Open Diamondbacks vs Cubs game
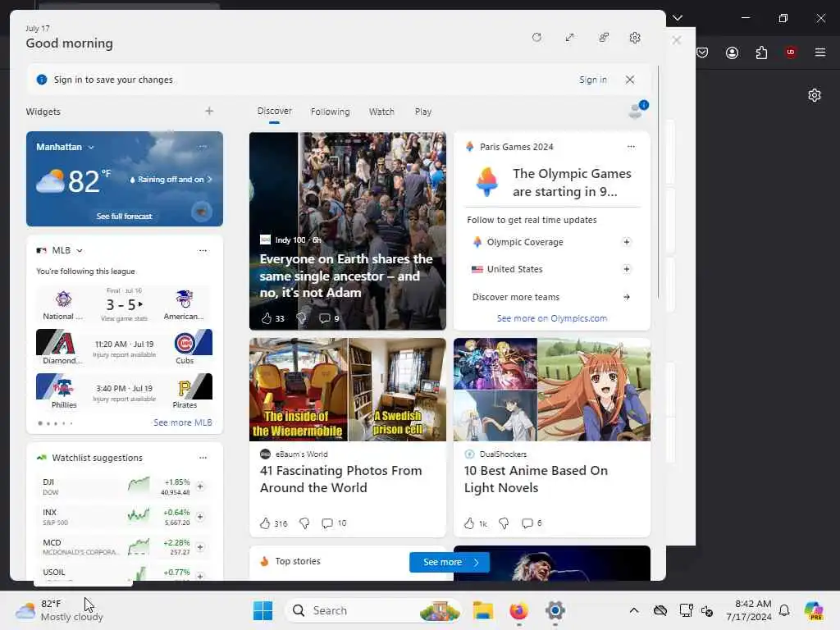 [125, 348]
